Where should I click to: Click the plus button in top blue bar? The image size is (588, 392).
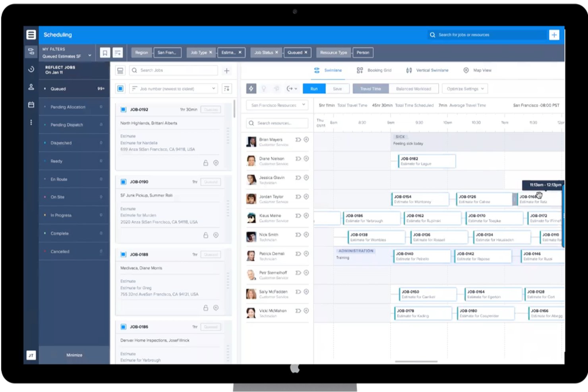[x=554, y=35]
